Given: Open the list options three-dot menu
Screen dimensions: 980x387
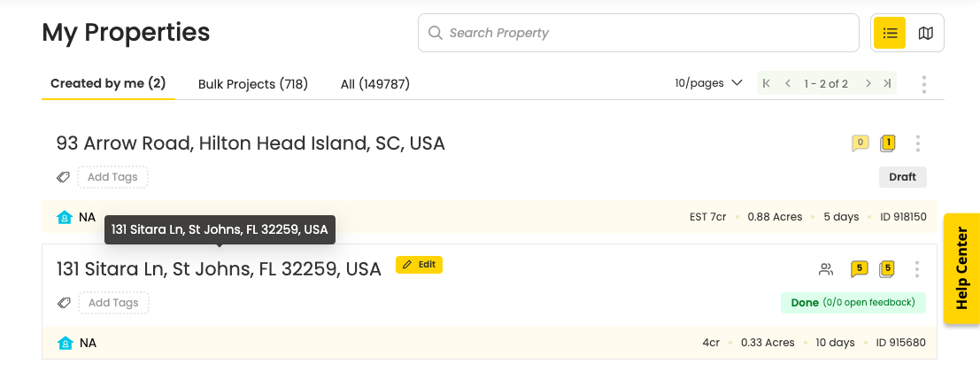Looking at the screenshot, I should pyautogui.click(x=923, y=84).
